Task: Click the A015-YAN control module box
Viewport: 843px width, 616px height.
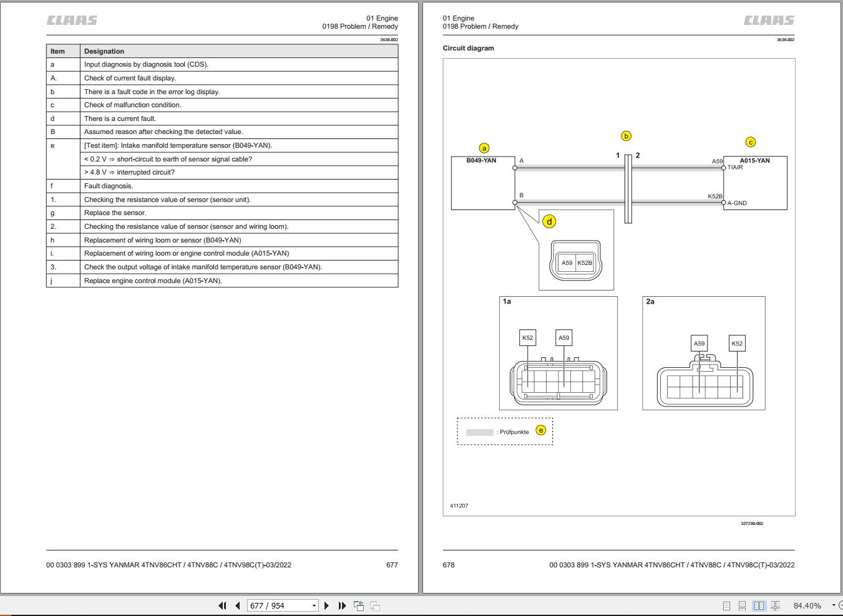Action: tap(755, 183)
